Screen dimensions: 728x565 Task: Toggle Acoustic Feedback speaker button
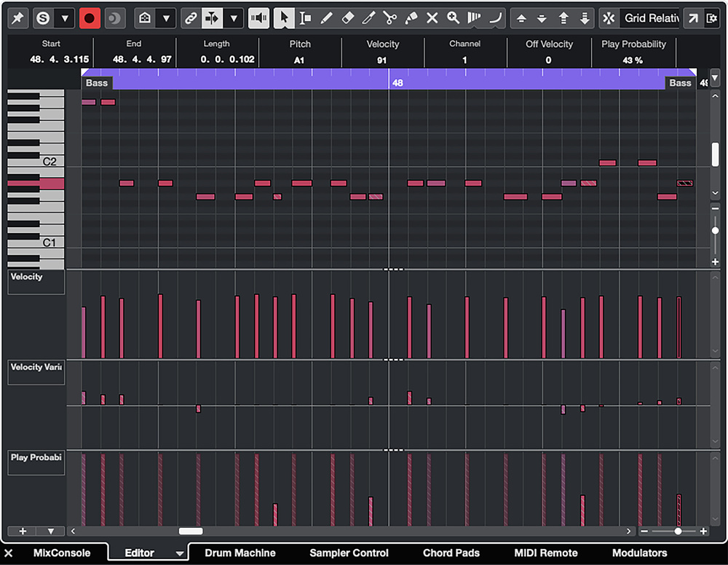258,17
